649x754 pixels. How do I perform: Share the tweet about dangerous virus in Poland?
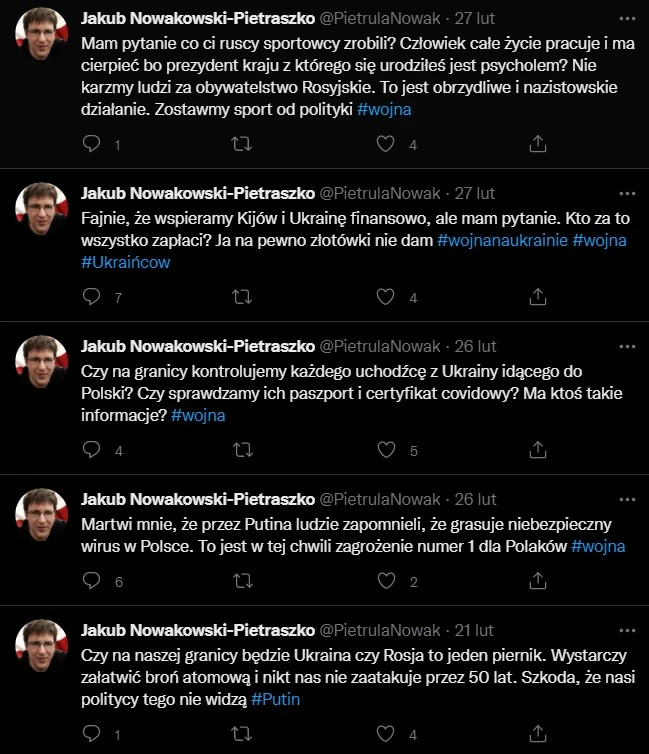pyautogui.click(x=538, y=580)
